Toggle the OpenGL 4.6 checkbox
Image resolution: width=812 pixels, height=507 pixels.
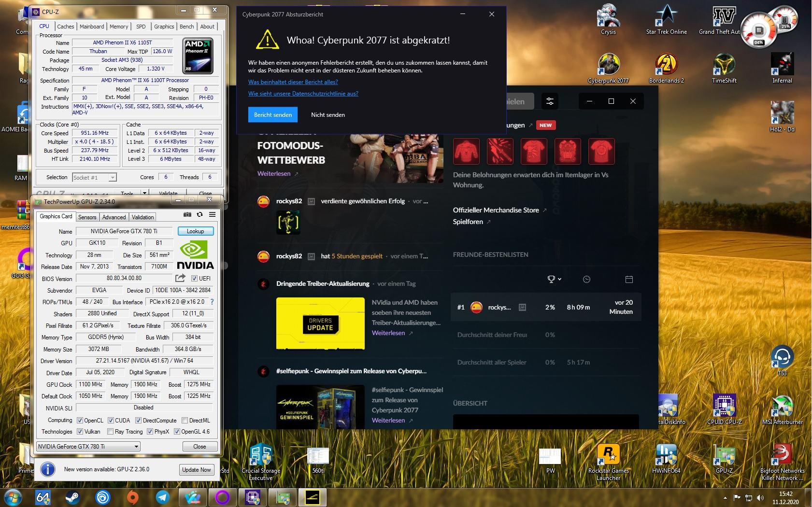[177, 432]
